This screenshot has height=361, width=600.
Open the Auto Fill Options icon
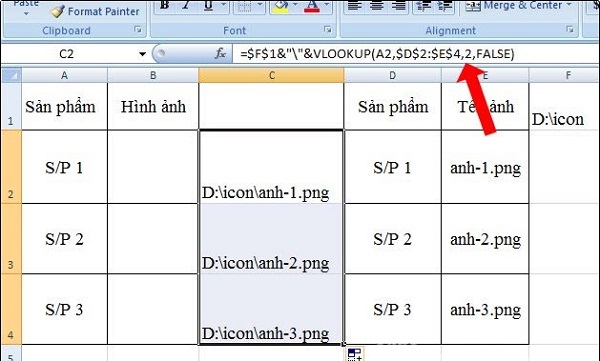coord(355,354)
